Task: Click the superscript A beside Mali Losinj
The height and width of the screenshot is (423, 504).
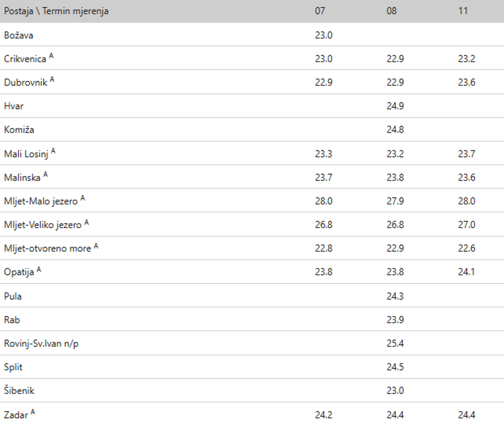Action: pyautogui.click(x=53, y=151)
